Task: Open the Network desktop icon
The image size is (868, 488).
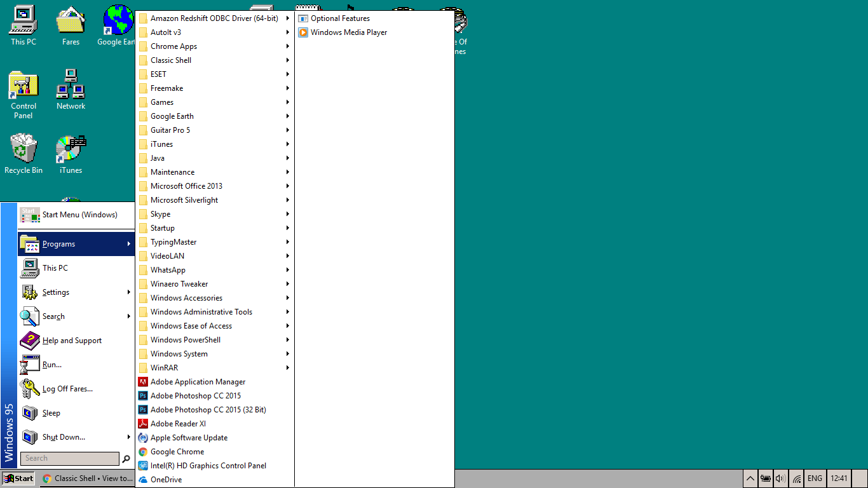Action: [x=71, y=90]
